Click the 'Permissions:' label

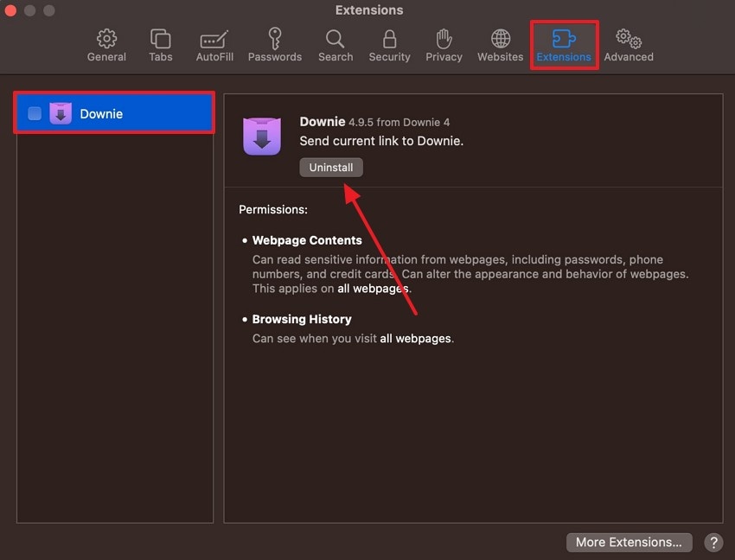click(x=273, y=209)
